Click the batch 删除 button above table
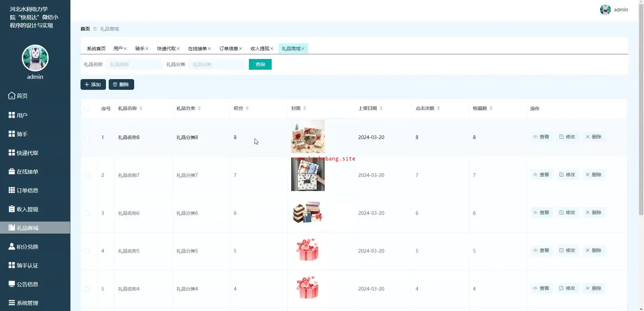 121,84
